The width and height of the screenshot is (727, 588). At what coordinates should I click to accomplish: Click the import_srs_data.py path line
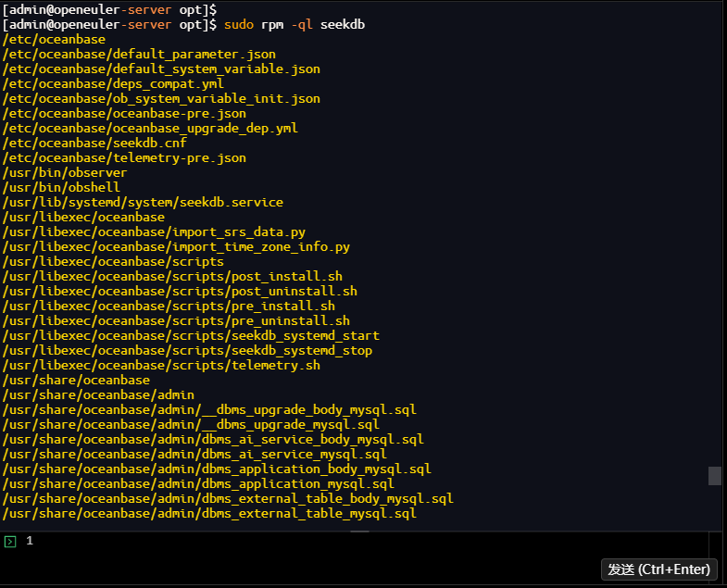point(154,231)
